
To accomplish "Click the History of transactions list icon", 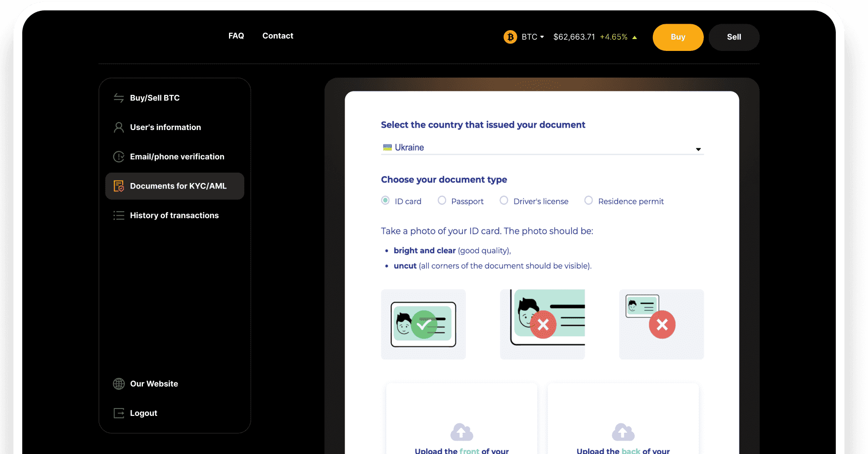I will pos(119,216).
